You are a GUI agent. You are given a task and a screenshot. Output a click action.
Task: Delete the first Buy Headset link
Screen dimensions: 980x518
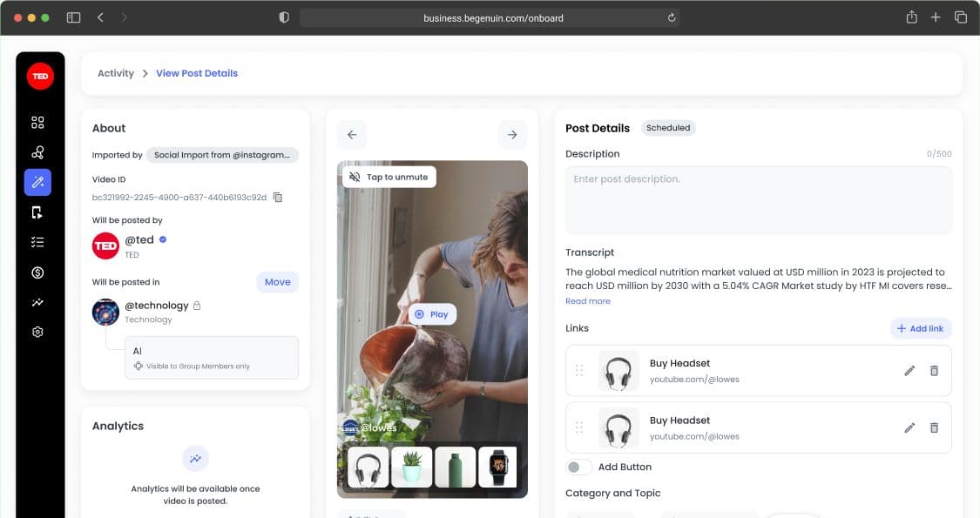pyautogui.click(x=934, y=371)
